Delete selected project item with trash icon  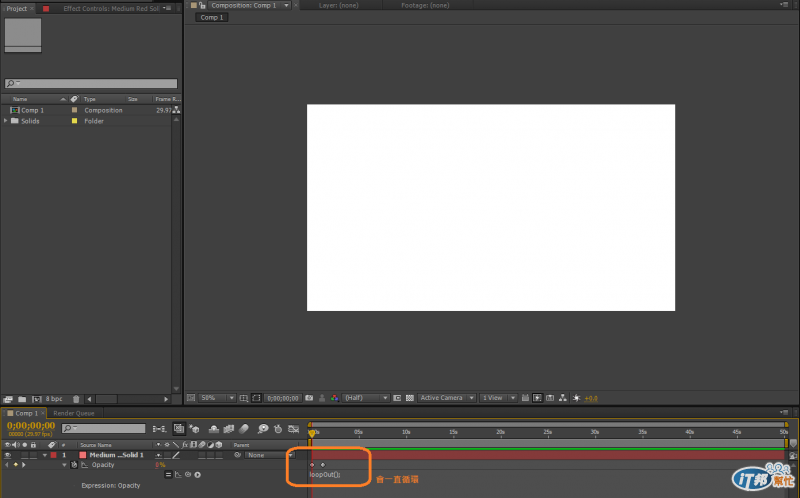[x=76, y=399]
